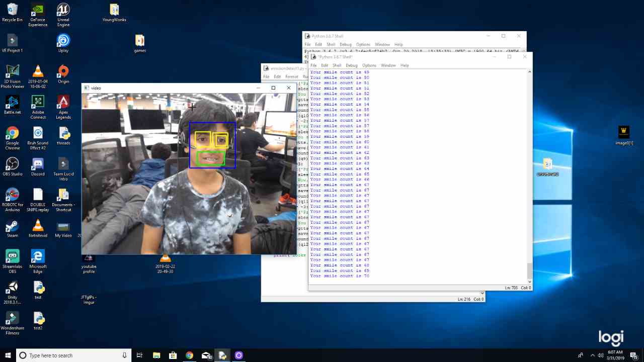
Task: Select the image0[1] file on the desktop
Action: pos(624,136)
